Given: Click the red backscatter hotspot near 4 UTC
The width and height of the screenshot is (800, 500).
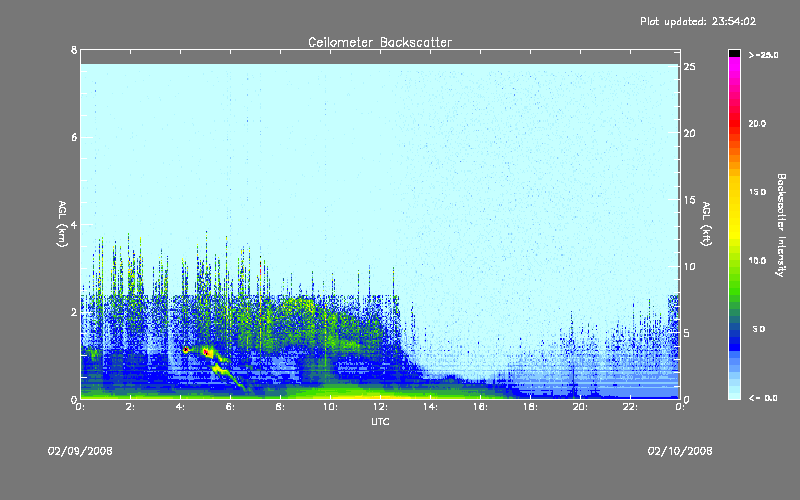Looking at the screenshot, I should click(186, 349).
